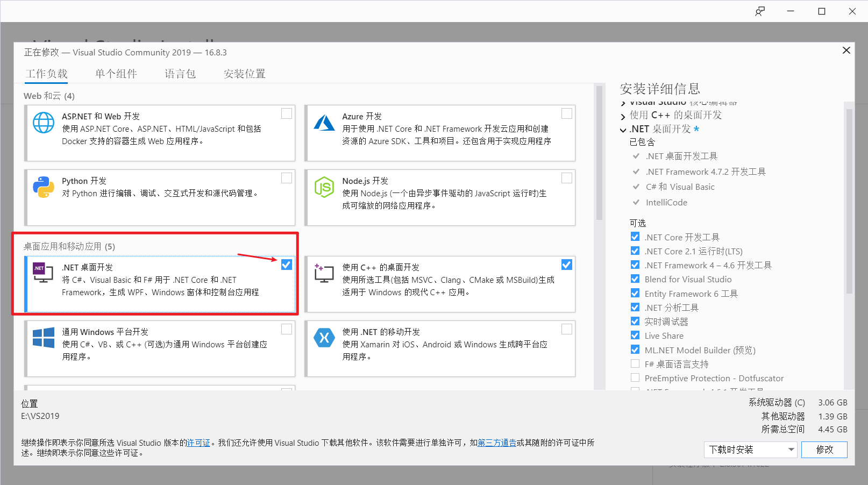This screenshot has width=868, height=485.
Task: Open the 第三方通告 link
Action: point(496,443)
